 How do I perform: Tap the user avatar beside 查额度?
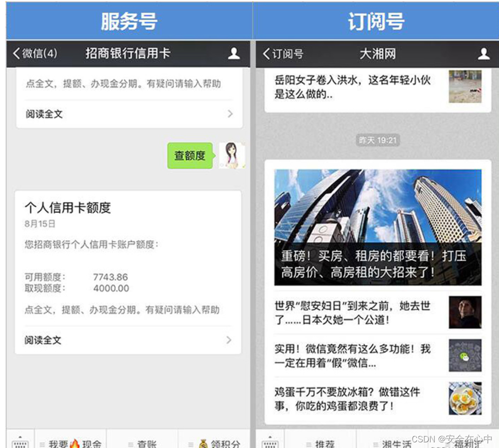click(x=232, y=155)
